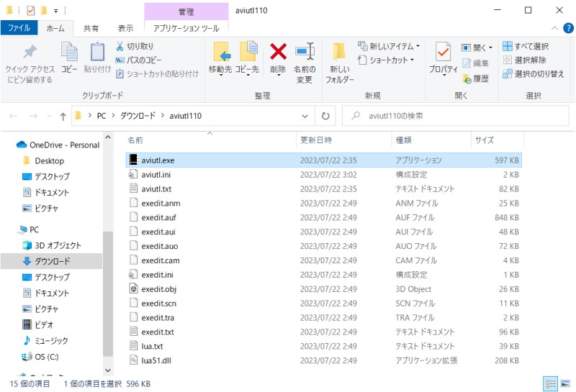576x392 pixels.
Task: Click Paste shortcut (ショートカットの貼り付け)
Action: pos(157,74)
